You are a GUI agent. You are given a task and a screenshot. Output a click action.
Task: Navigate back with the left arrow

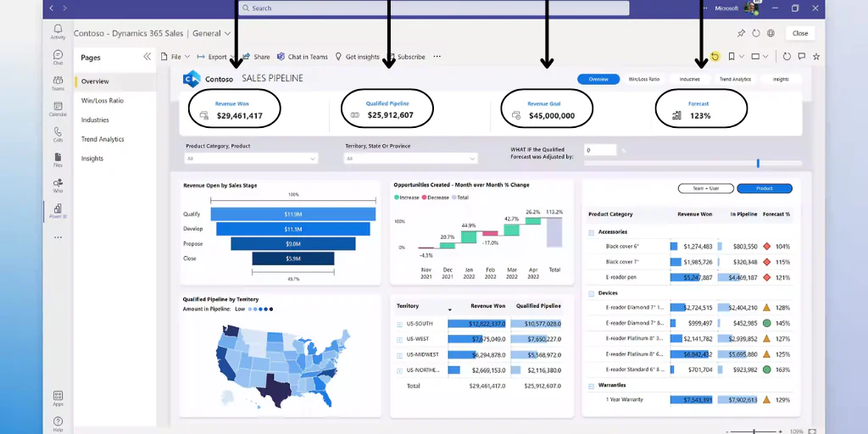52,8
